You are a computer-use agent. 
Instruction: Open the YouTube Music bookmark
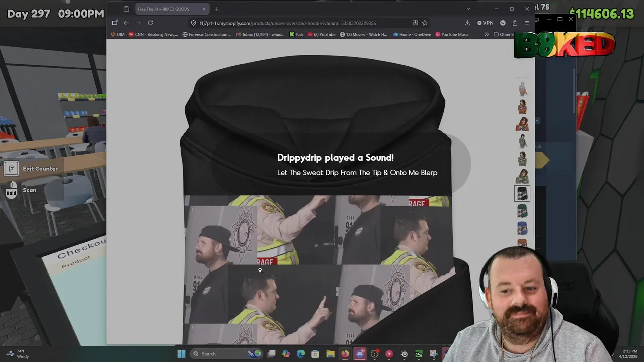pyautogui.click(x=452, y=34)
